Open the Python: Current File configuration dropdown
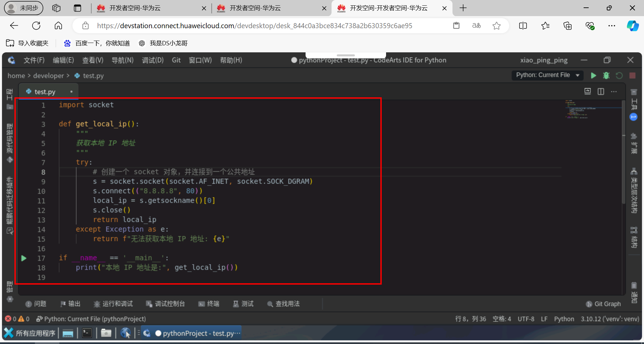 coord(547,75)
